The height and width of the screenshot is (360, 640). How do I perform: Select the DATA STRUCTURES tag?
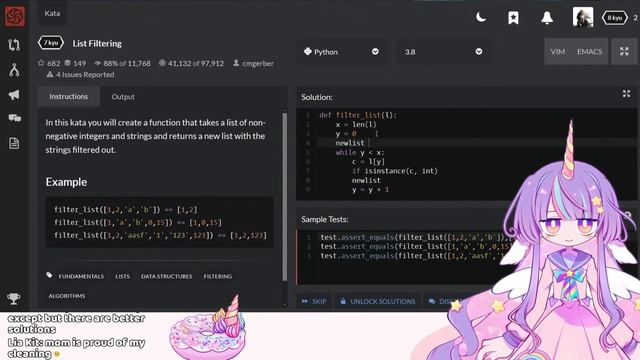click(x=167, y=276)
